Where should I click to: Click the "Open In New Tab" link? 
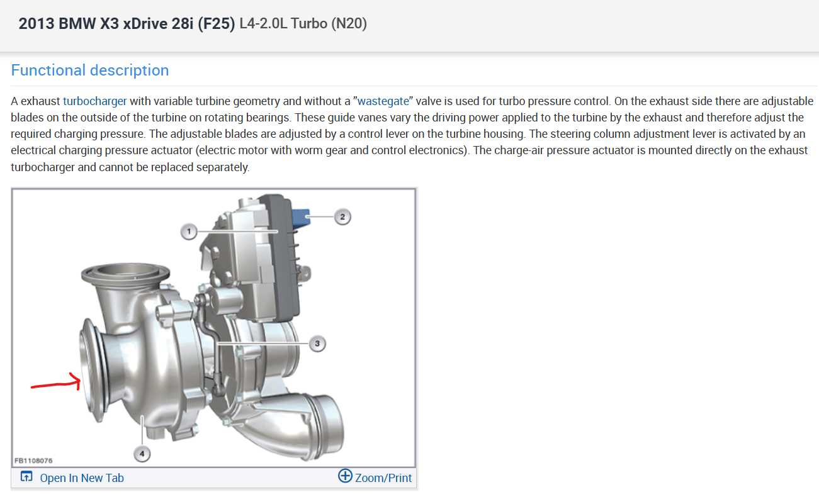(72, 478)
